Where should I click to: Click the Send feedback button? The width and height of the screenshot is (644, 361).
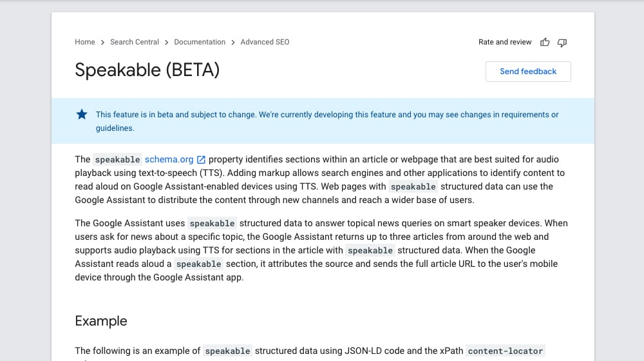[528, 72]
